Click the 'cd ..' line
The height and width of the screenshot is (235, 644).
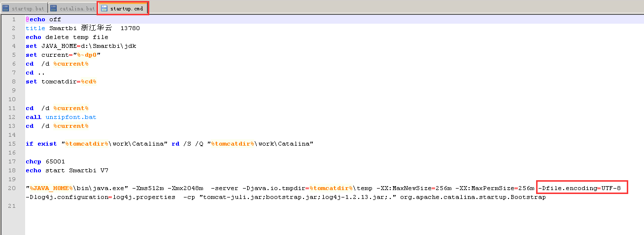click(35, 73)
